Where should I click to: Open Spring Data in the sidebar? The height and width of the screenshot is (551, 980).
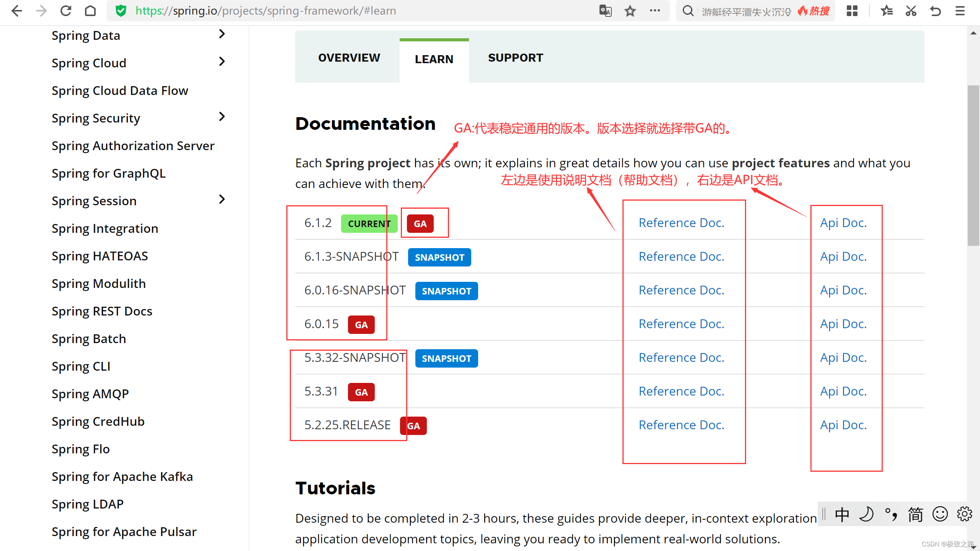tap(86, 36)
